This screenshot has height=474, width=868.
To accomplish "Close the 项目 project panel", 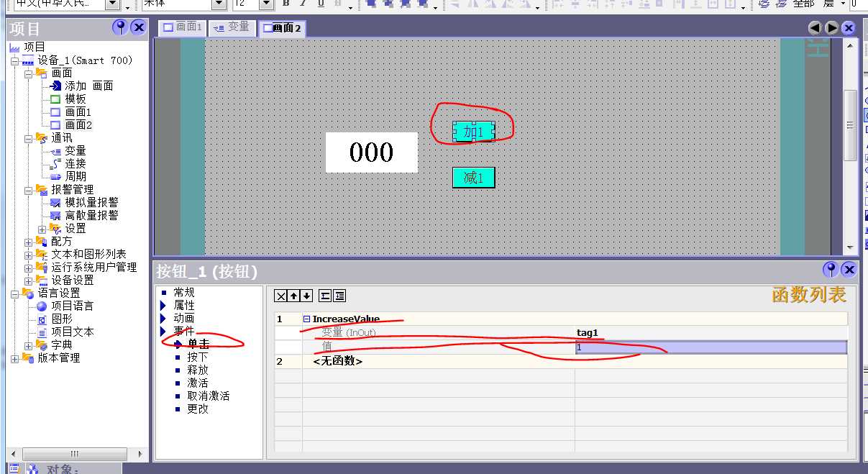I will (x=138, y=28).
